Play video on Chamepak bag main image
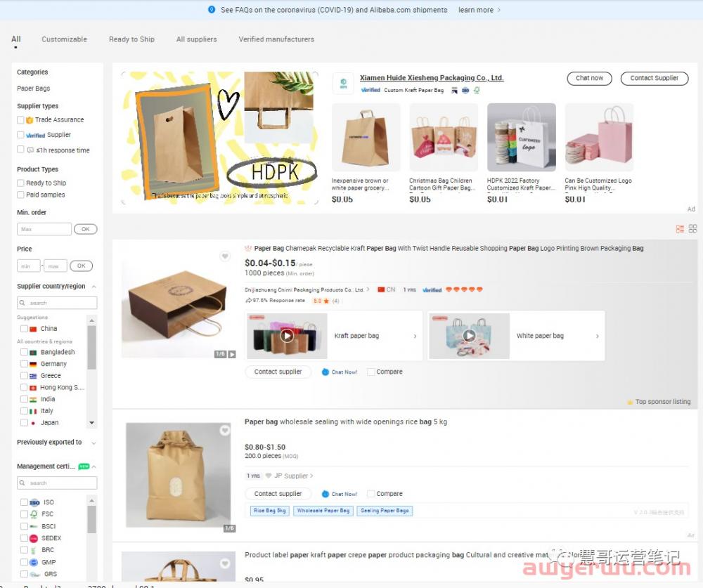 232,354
